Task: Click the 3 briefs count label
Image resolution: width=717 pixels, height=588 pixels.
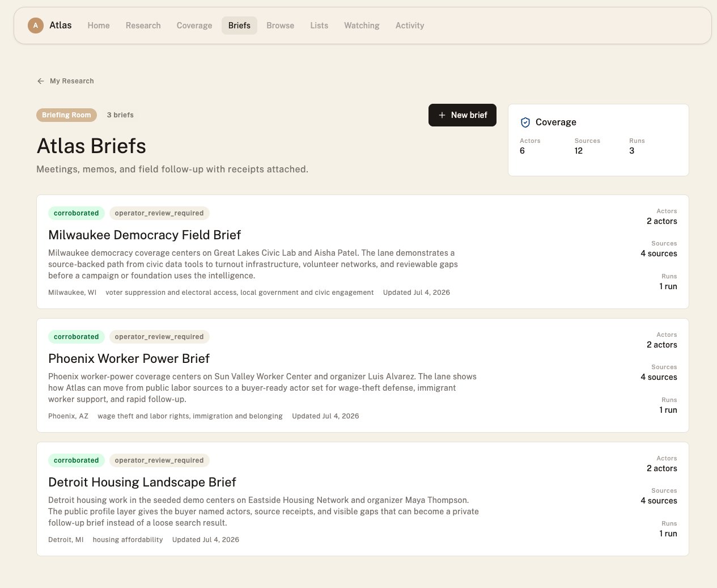Action: tap(120, 115)
